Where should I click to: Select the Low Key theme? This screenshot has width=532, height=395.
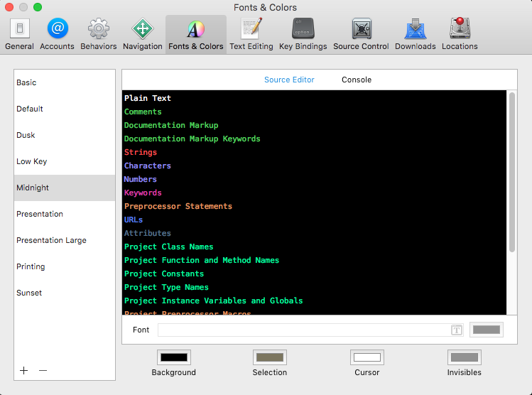pyautogui.click(x=65, y=161)
